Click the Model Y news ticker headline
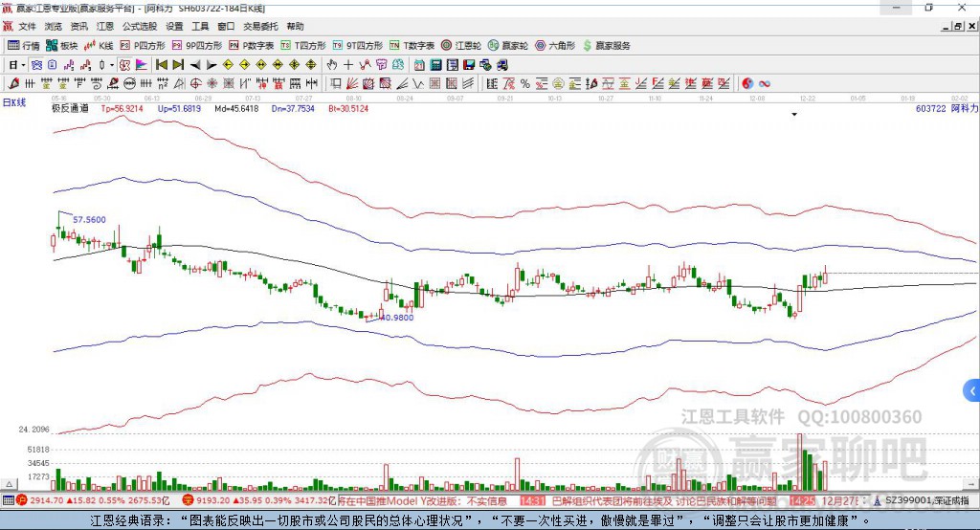Screen dimensions: 980x530 click(422, 500)
